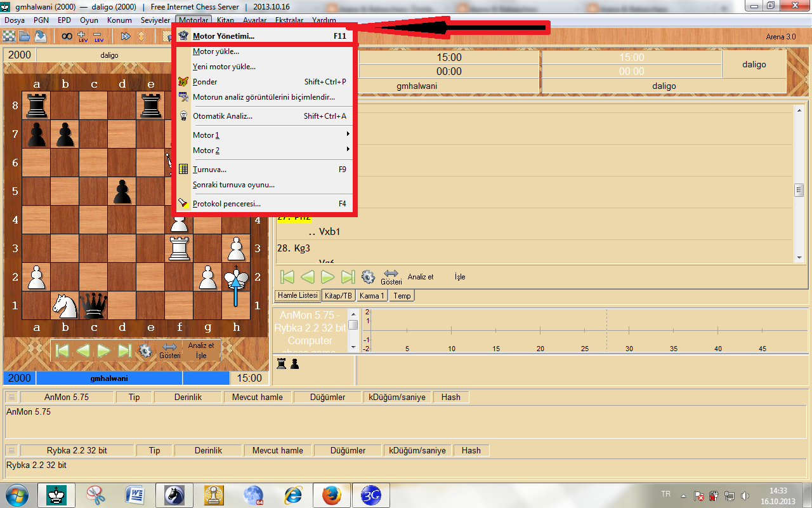The image size is (812, 508).
Task: Toggle Ponder in the Motorlar menu
Action: [x=263, y=82]
